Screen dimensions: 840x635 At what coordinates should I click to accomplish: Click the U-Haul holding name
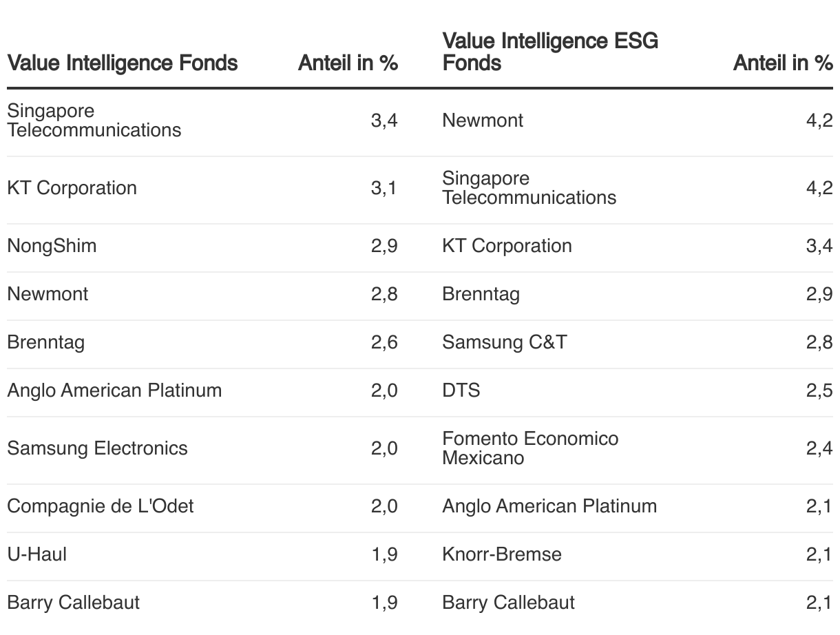pos(36,554)
